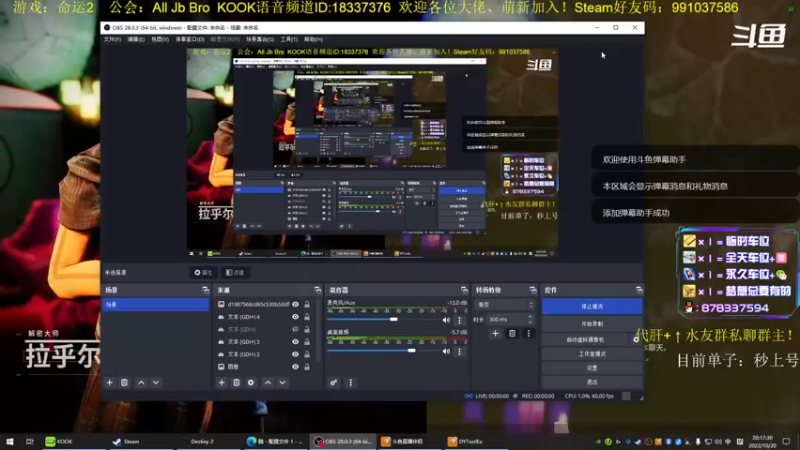Configure virtual camera gear icon
Screen dimensions: 800x450
pos(636,339)
